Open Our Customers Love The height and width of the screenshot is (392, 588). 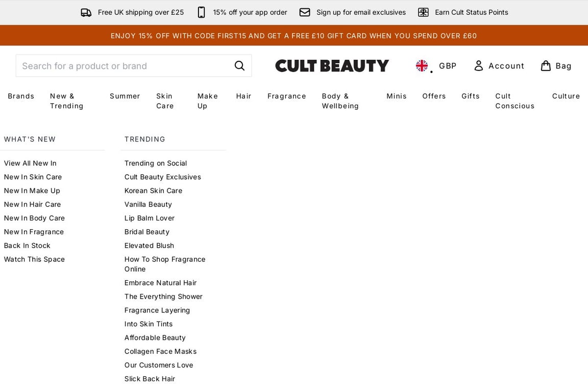click(159, 365)
